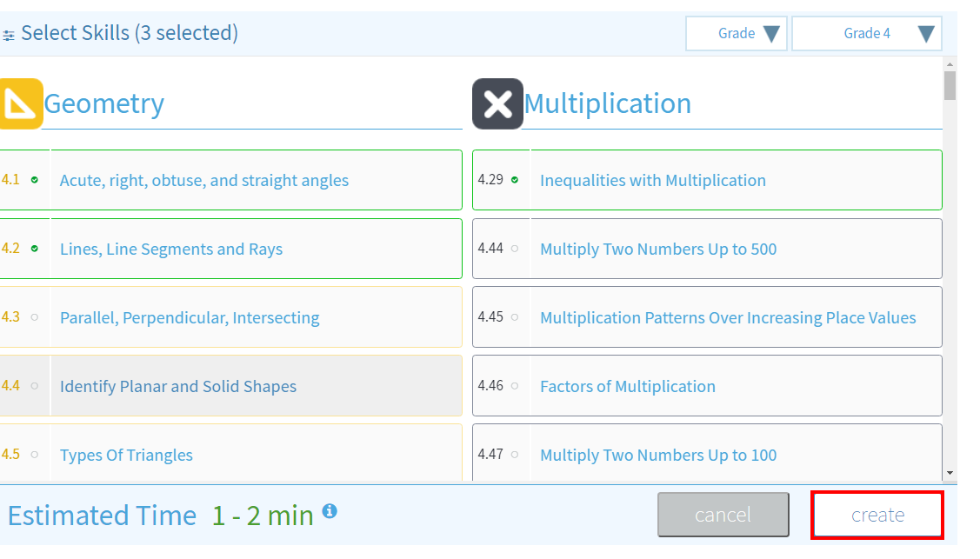The width and height of the screenshot is (980, 559).
Task: Select Identify Planar and Solid Shapes
Action: point(177,387)
